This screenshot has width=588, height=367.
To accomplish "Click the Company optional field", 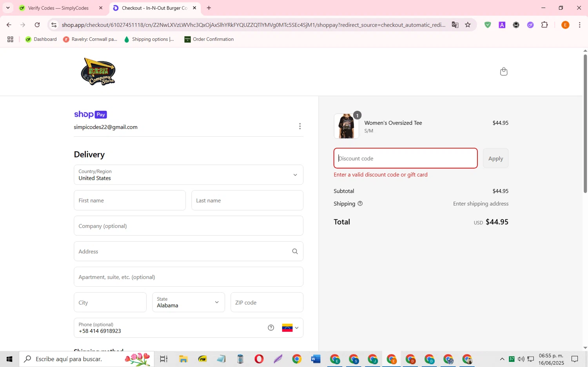I will click(189, 226).
